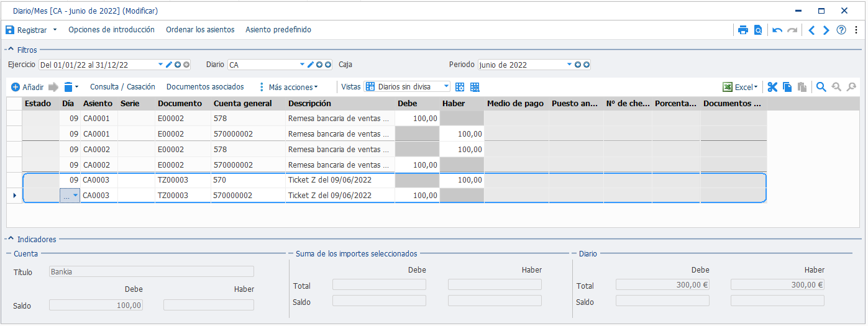Open the Excel export dropdown

pos(740,87)
